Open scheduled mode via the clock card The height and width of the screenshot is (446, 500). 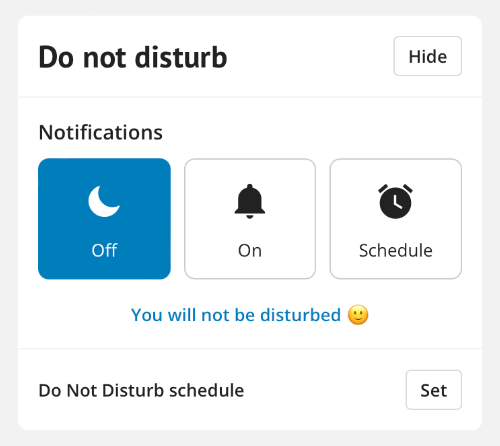pos(396,219)
